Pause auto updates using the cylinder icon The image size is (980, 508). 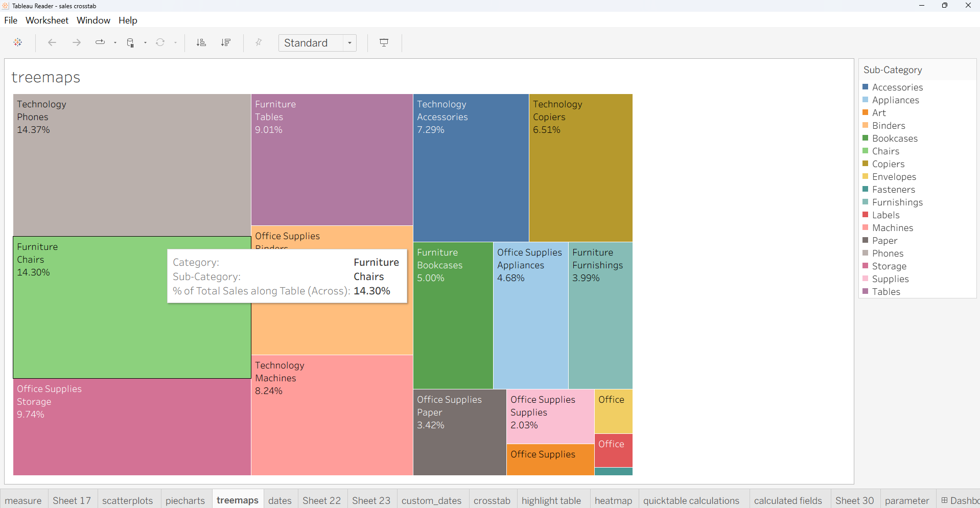131,43
